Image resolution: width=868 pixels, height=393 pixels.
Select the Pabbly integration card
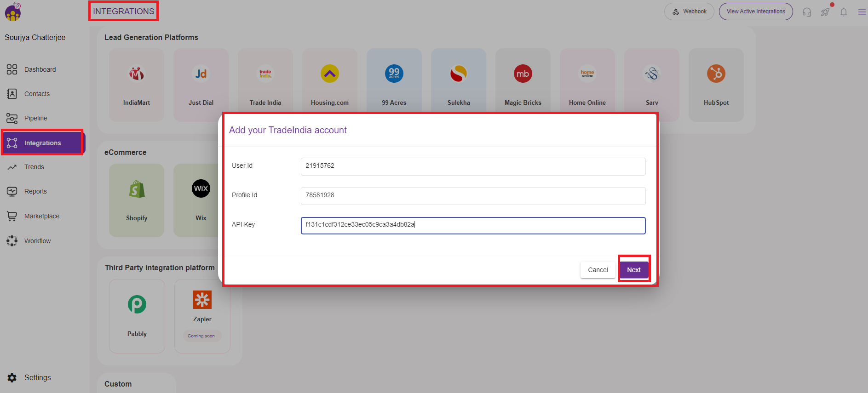137,304
